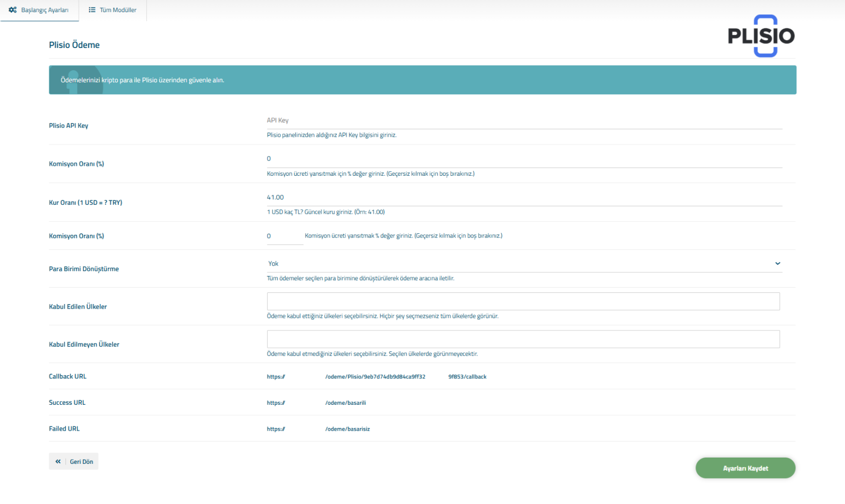Viewport: 845px width, 504px height.
Task: Click the first Komisyon Oranı full-width field
Action: (524, 159)
